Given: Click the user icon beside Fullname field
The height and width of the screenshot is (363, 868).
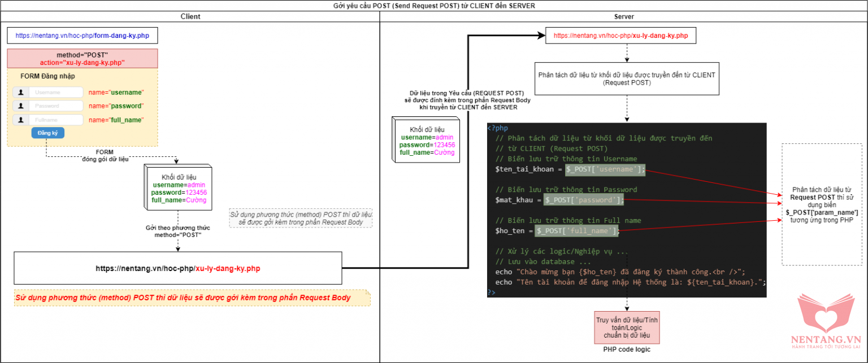Looking at the screenshot, I should point(21,120).
